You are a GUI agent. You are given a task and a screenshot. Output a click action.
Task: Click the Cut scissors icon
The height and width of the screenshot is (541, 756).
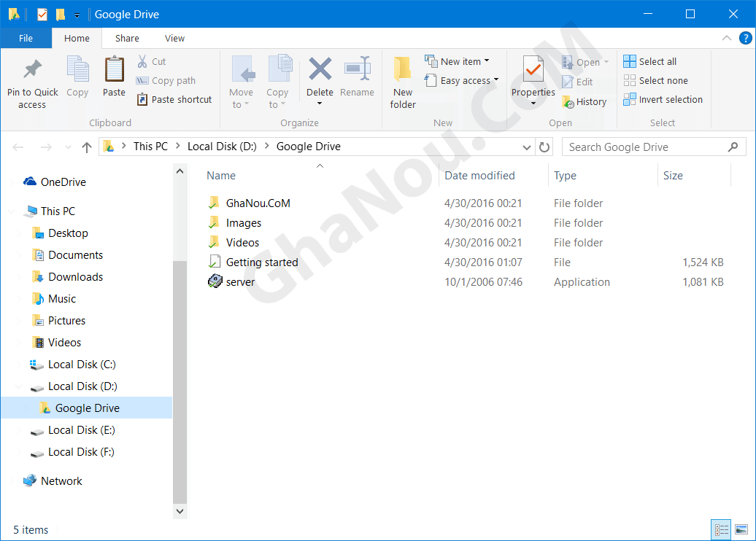142,61
